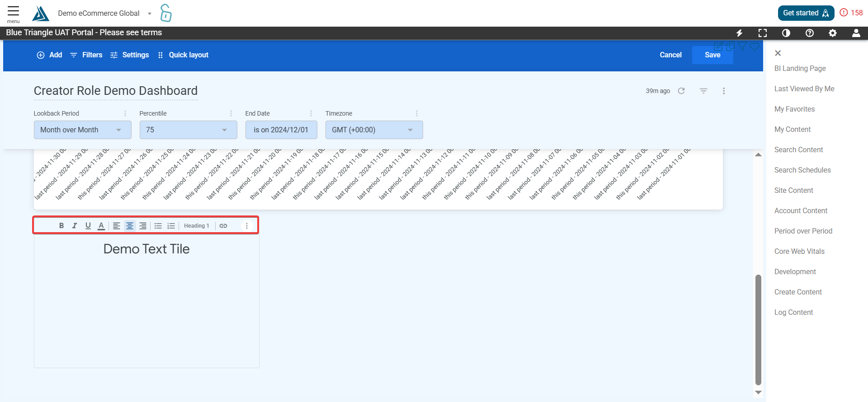Image resolution: width=868 pixels, height=402 pixels.
Task: Open the Timezone GMT dropdown
Action: (374, 130)
